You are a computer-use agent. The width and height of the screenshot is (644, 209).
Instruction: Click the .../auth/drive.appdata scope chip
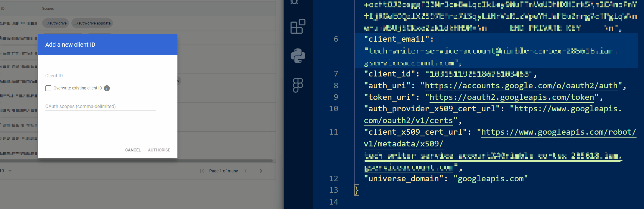tap(92, 23)
